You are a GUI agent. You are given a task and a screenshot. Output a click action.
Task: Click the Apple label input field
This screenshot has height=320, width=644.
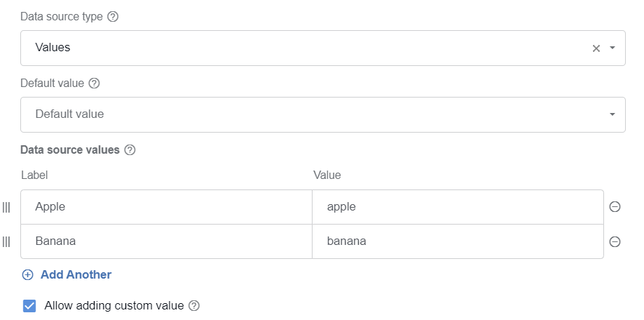(x=166, y=207)
